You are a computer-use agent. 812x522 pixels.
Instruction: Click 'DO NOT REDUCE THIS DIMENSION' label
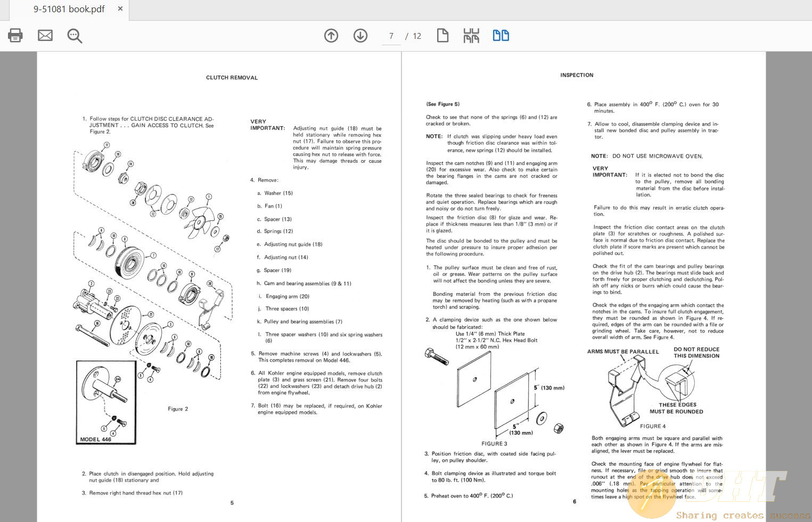(696, 353)
